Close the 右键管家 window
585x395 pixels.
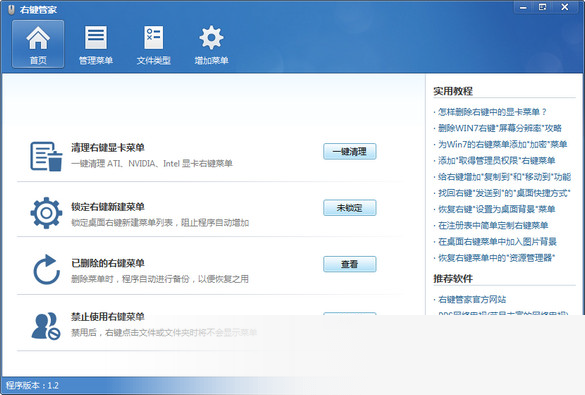point(564,7)
